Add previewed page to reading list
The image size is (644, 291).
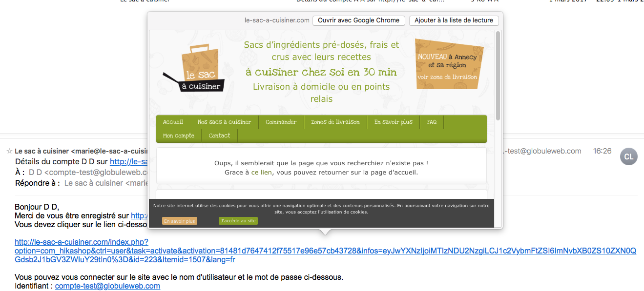click(x=454, y=20)
